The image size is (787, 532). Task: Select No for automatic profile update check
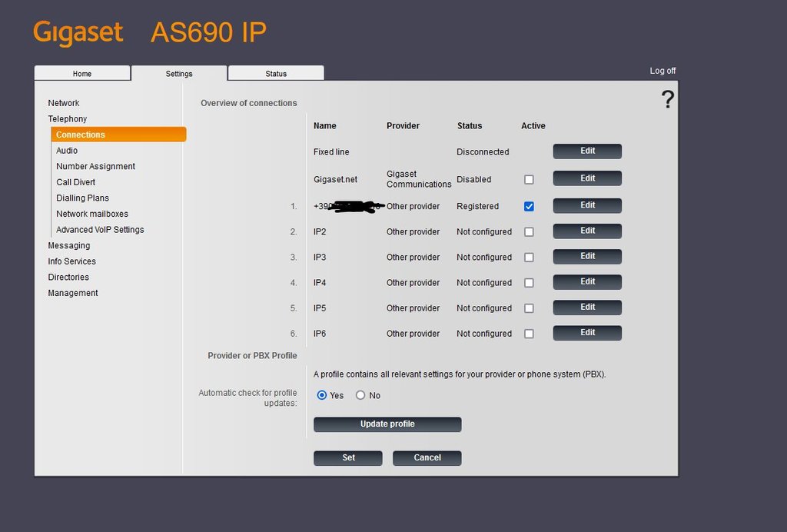point(360,395)
